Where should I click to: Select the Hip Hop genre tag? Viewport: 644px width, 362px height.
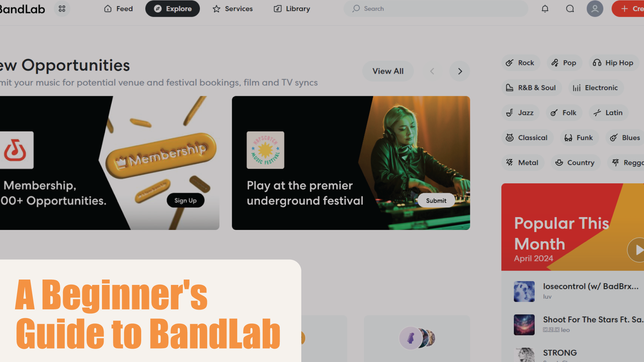tap(613, 63)
